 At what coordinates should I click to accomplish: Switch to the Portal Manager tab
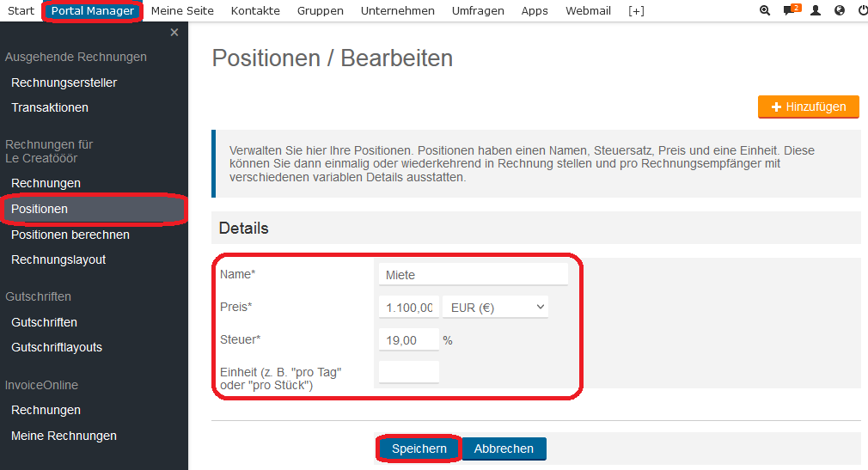(93, 11)
